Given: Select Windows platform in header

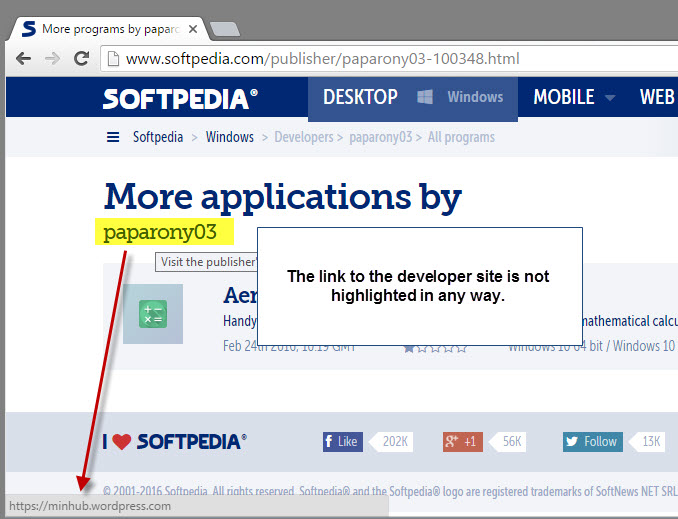Looking at the screenshot, I should point(475,97).
